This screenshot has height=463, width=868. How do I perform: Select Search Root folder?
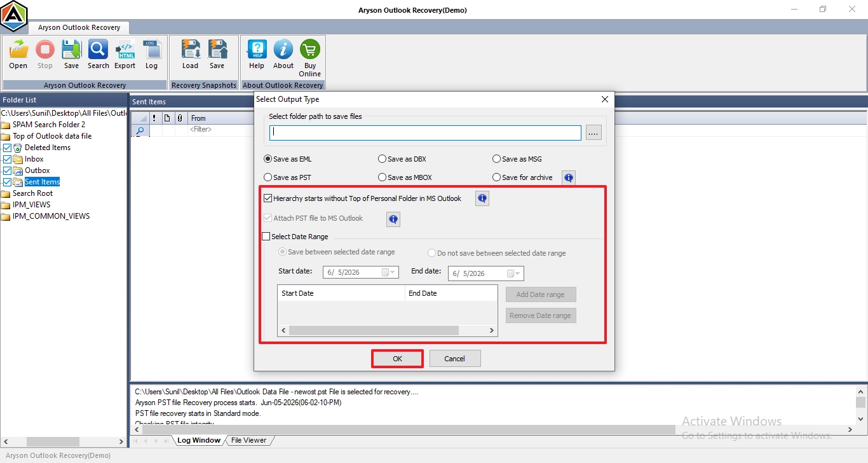[32, 193]
